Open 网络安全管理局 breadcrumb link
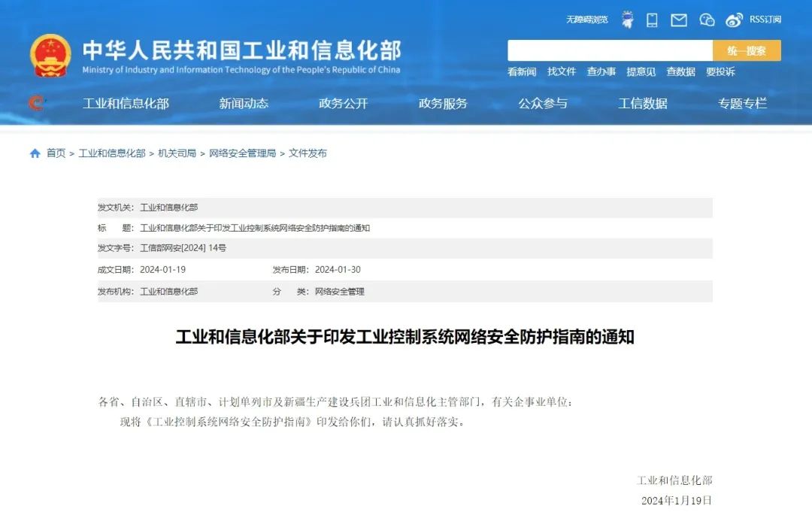Image resolution: width=812 pixels, height=518 pixels. (242, 153)
